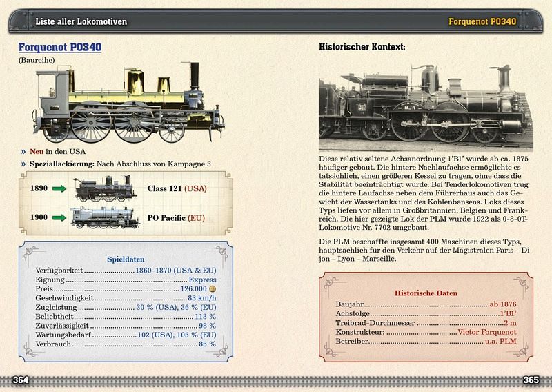The height and width of the screenshot is (392, 552).
Task: Select the Class 121 locomotive thumbnail
Action: click(x=103, y=187)
